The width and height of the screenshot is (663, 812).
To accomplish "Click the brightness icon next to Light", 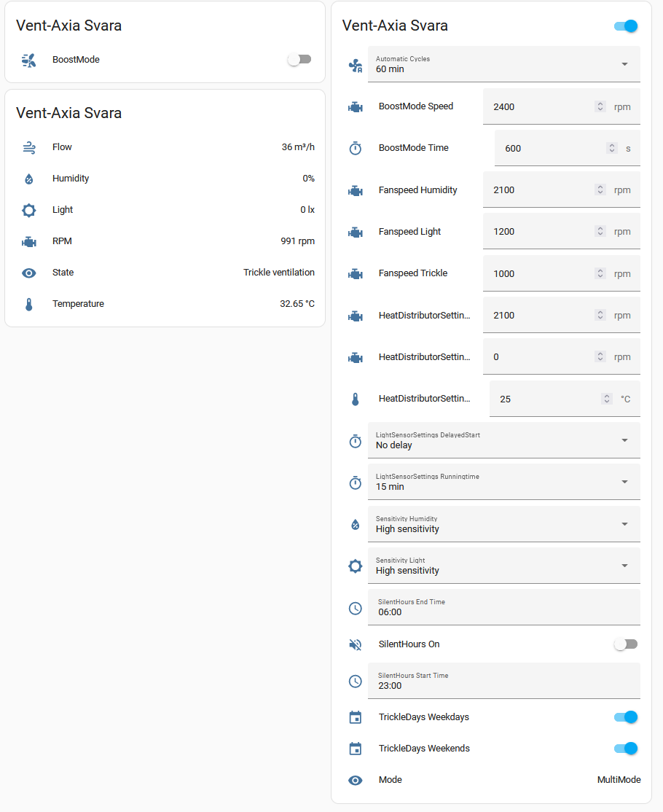I will pos(29,210).
